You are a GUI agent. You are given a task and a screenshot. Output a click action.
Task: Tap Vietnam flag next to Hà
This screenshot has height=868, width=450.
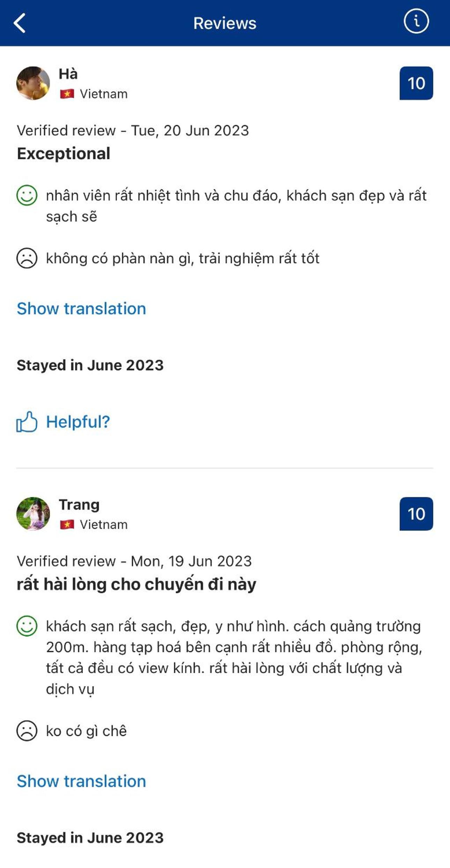67,94
